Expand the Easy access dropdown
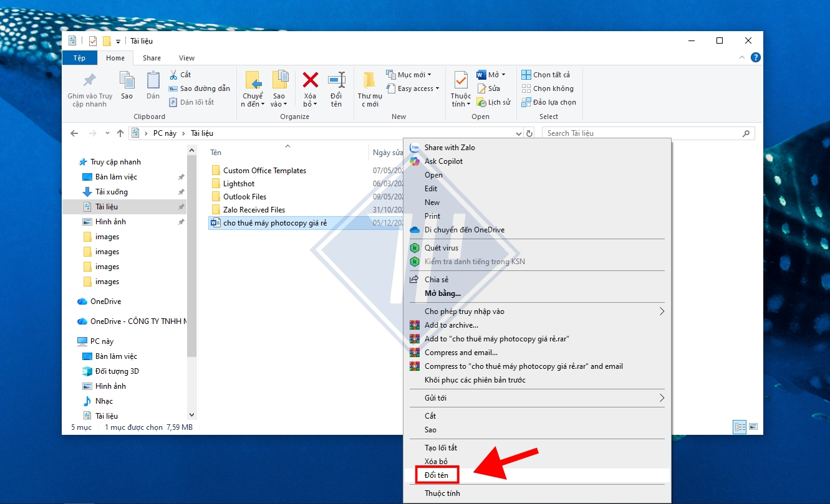Viewport: 830px width, 504px height. [x=437, y=88]
